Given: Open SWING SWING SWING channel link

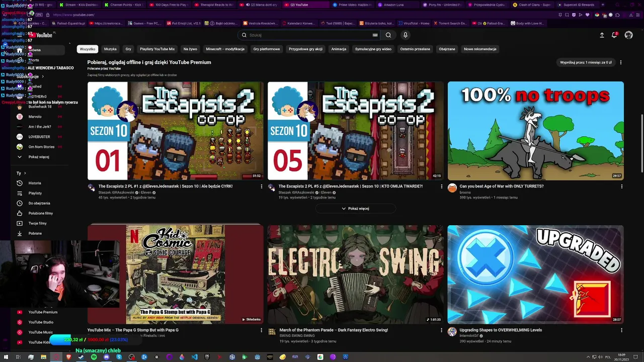Looking at the screenshot, I should 297,335.
